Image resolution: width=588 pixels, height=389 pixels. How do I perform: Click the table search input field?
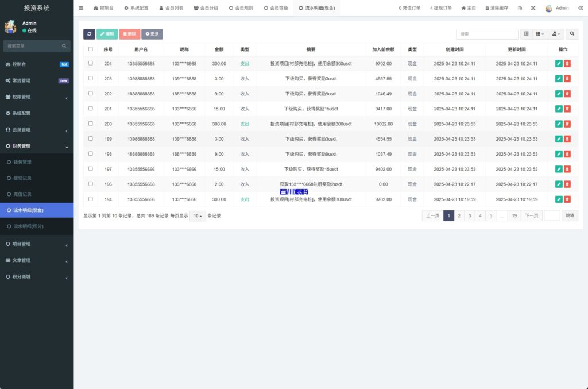pyautogui.click(x=487, y=34)
